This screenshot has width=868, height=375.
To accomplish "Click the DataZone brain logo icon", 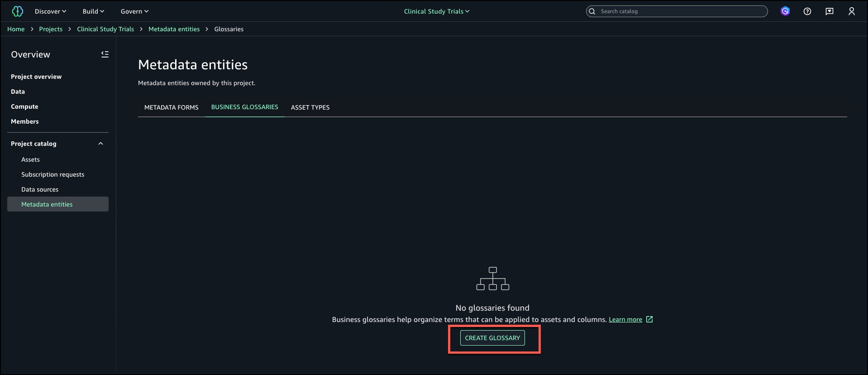I will pos(17,11).
